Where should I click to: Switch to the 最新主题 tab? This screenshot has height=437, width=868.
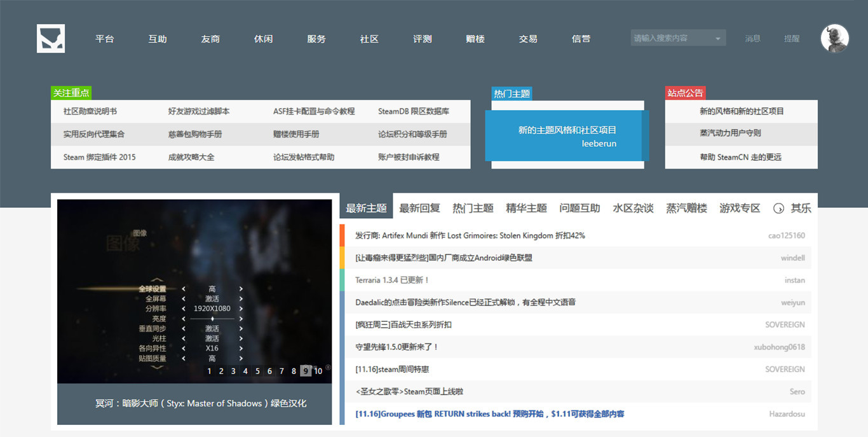[x=366, y=208]
